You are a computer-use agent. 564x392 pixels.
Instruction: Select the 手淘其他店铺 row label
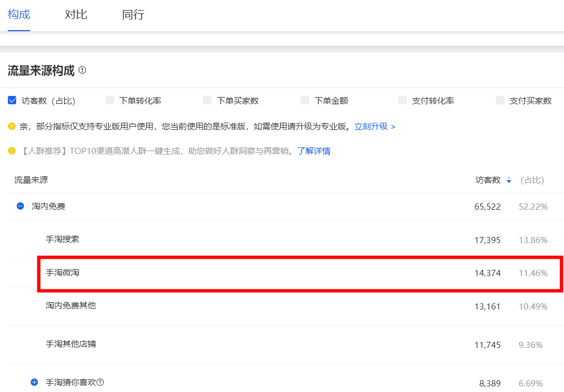click(x=71, y=344)
